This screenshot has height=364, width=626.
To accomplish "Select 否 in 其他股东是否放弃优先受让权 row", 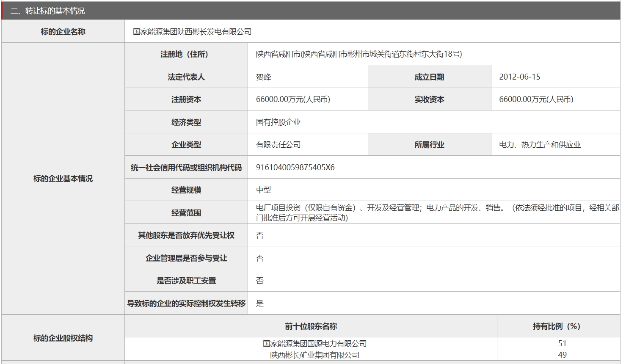I will [260, 235].
